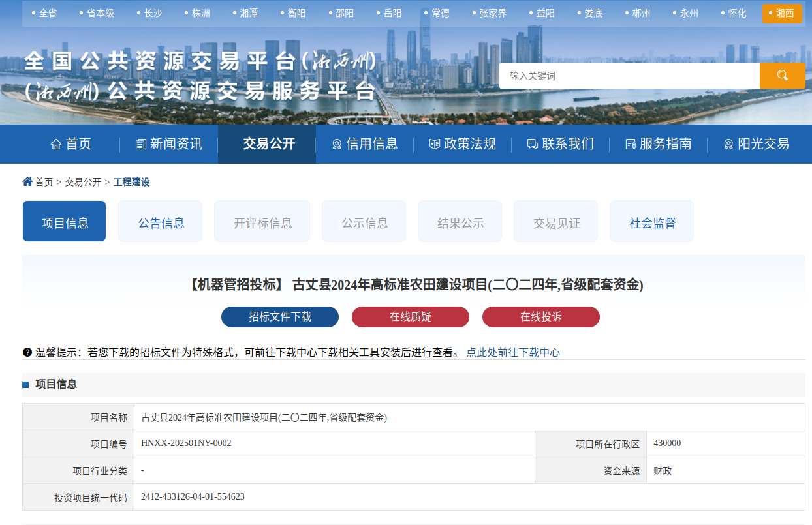The image size is (812, 525).
Task: Choose 衡阳 in the region bar
Action: pyautogui.click(x=296, y=13)
